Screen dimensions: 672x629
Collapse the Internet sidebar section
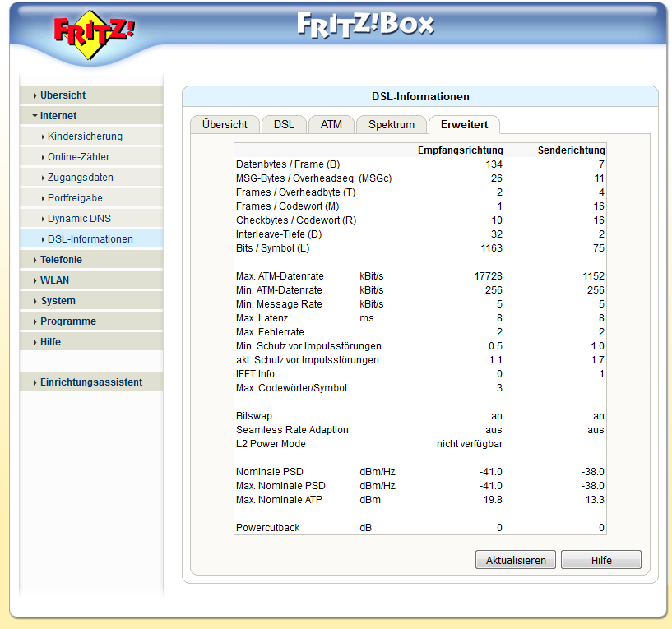tap(58, 116)
